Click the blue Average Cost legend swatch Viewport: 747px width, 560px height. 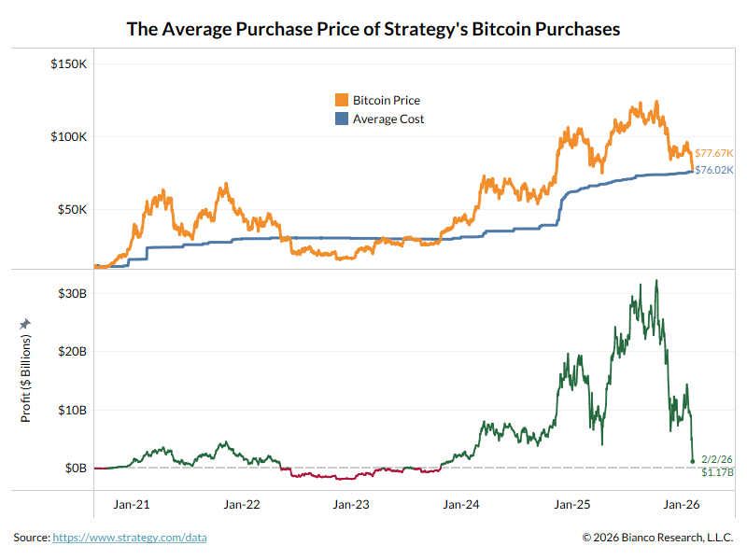[342, 119]
